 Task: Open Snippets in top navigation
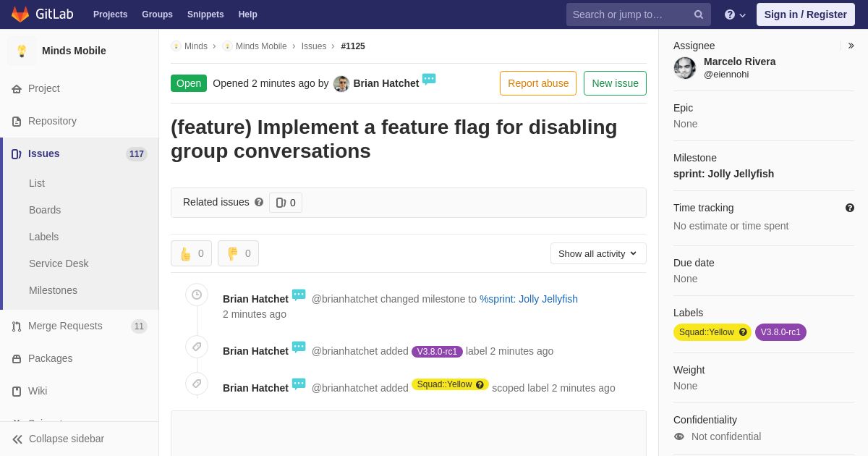click(x=205, y=14)
